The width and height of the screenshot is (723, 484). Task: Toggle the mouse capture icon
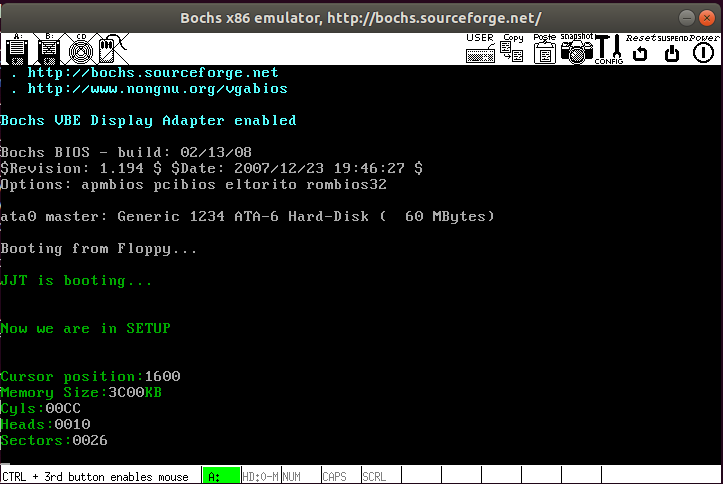tap(110, 49)
